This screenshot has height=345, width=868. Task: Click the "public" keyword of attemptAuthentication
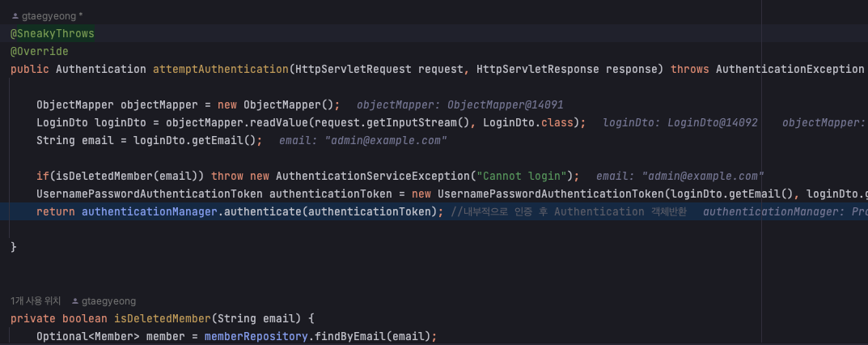[30, 70]
